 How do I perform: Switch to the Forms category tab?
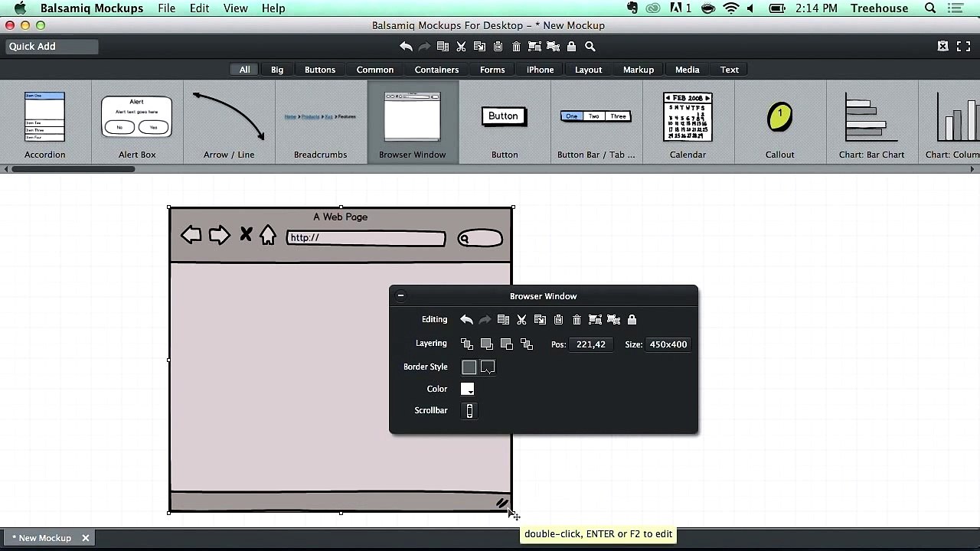click(492, 70)
